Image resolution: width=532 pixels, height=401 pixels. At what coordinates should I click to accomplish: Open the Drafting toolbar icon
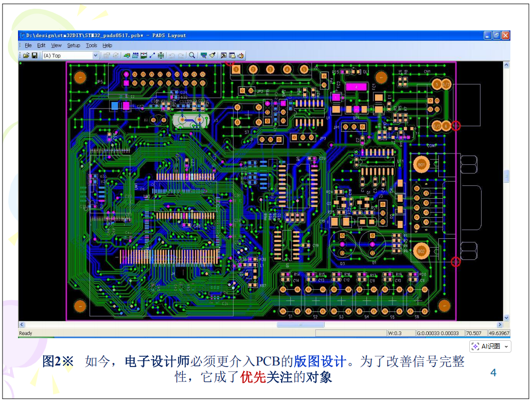pos(127,56)
